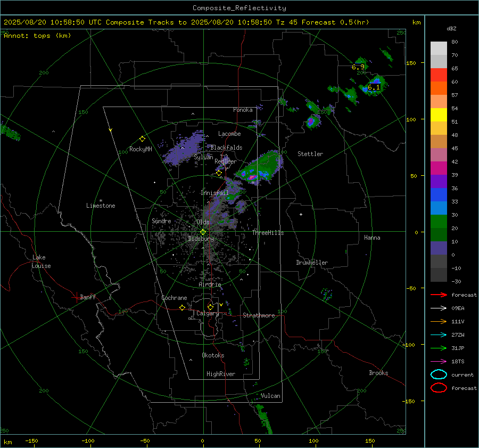Click the bright green swatch between 30 and 20 dBZ

coord(439,222)
